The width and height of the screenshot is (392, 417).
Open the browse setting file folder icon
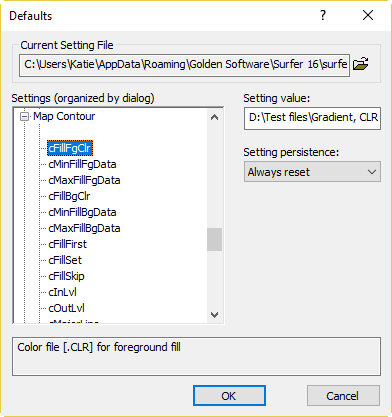[361, 64]
